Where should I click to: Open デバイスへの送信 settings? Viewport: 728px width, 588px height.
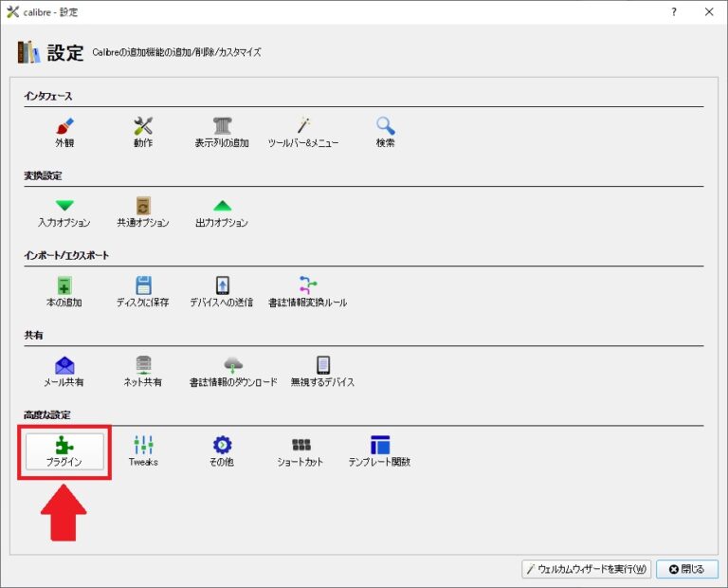click(222, 292)
